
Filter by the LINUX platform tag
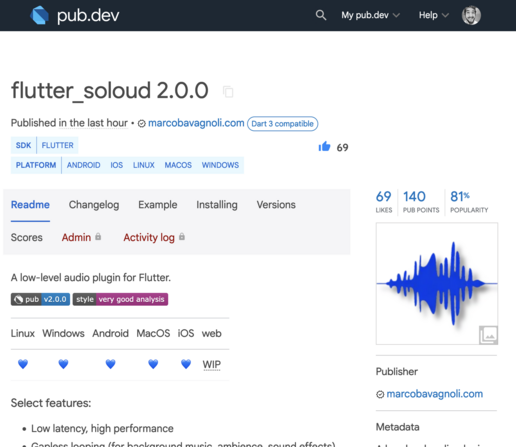[144, 165]
